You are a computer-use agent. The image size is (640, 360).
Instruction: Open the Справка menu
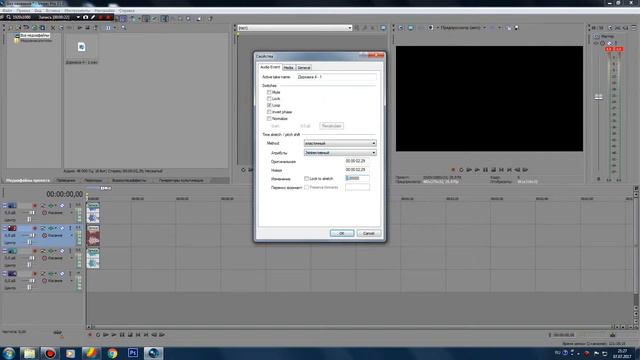pyautogui.click(x=127, y=10)
